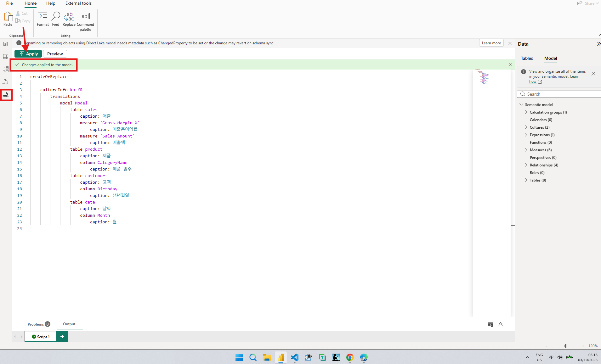Click the Preview button
The width and height of the screenshot is (601, 364).
55,54
